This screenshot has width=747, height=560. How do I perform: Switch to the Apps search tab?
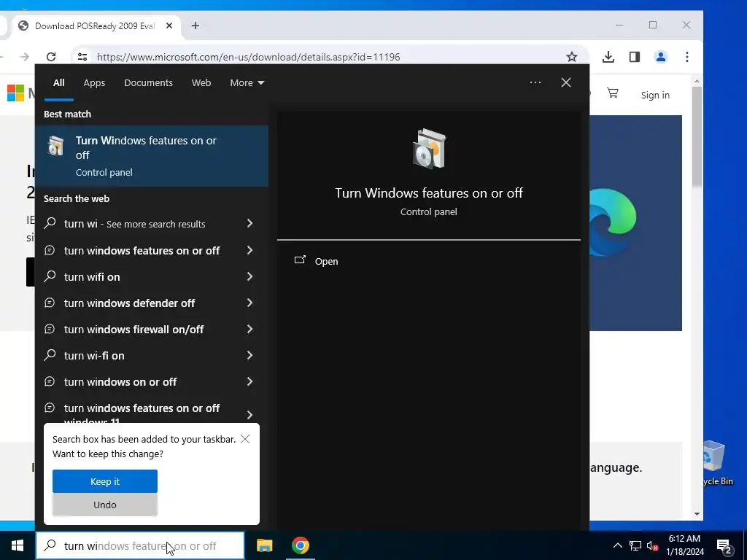[x=94, y=83]
